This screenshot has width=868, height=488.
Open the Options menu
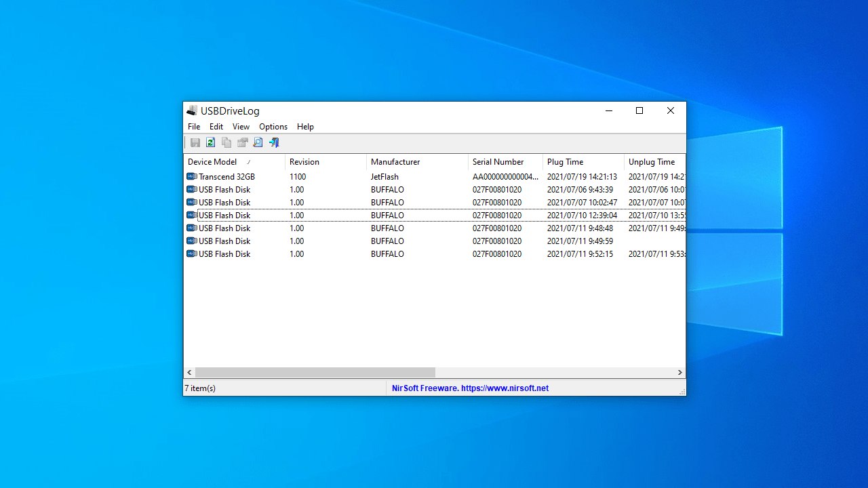tap(273, 127)
